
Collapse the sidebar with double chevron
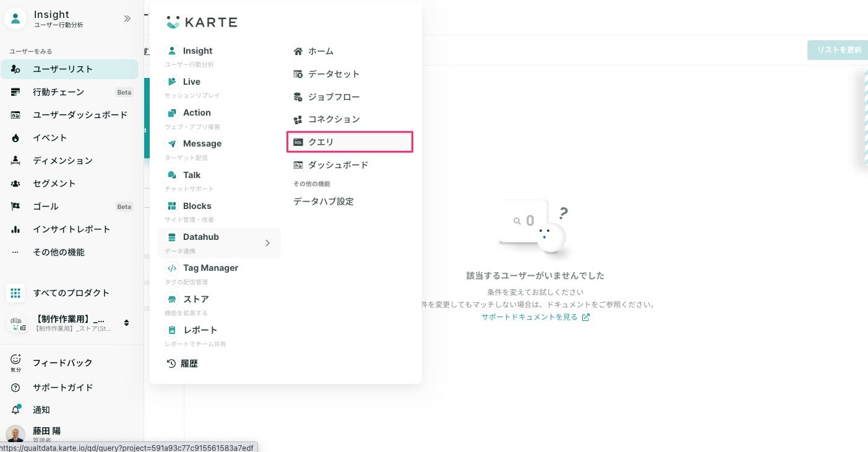click(127, 19)
